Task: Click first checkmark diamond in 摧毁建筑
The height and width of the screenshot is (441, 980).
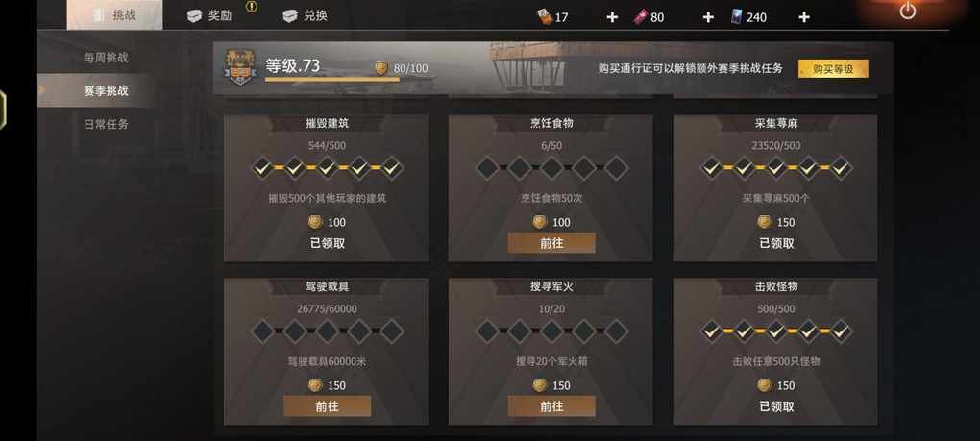Action: [262, 167]
